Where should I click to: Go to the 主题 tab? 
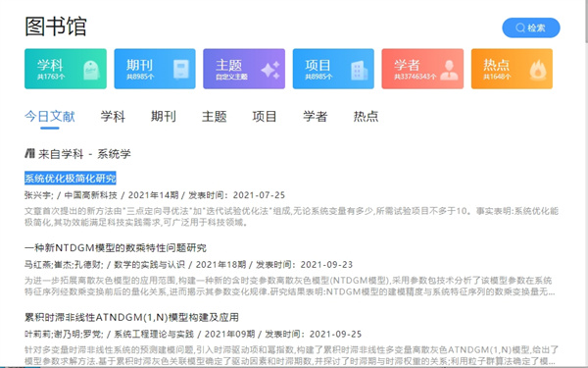214,116
